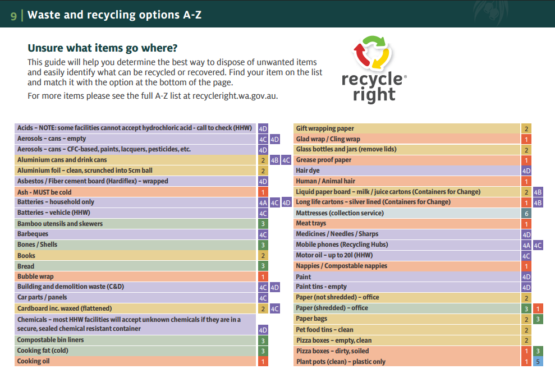Click the 4D badge beside Hair dye
The height and width of the screenshot is (392, 555).
[526, 171]
